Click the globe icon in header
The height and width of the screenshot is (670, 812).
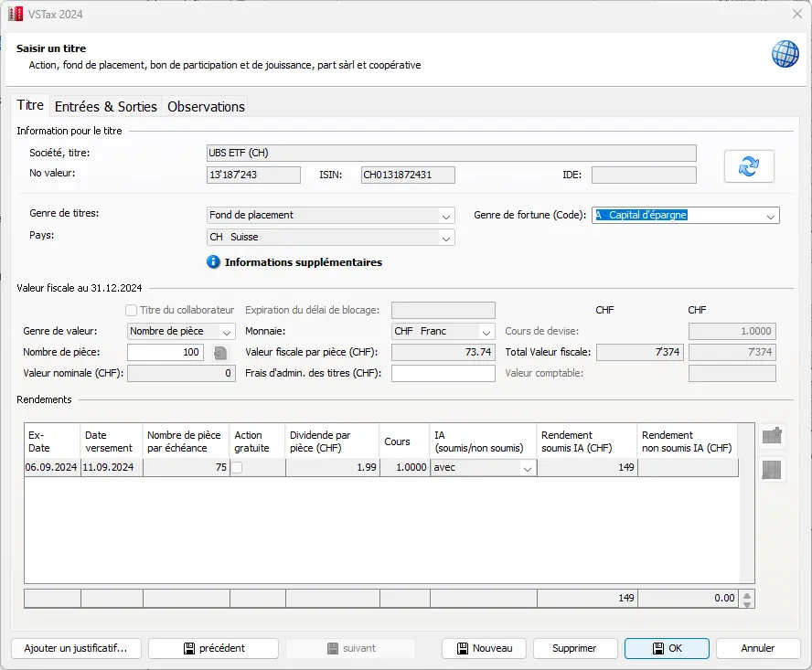point(785,54)
